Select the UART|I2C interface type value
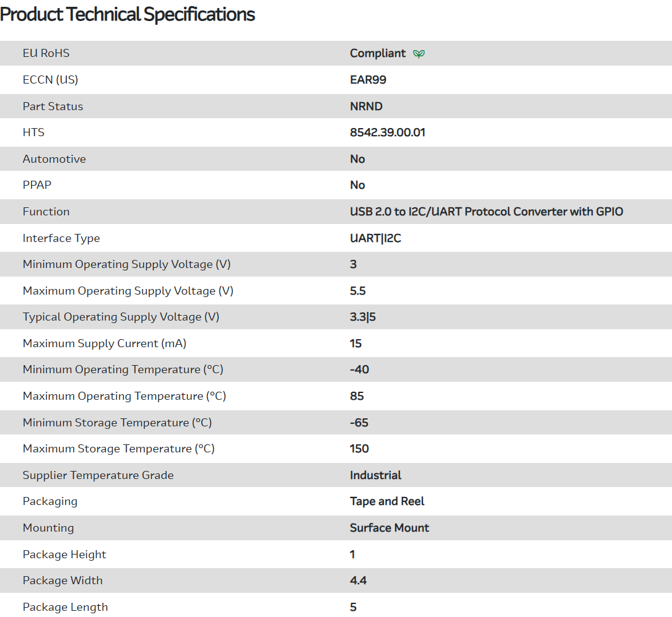The height and width of the screenshot is (617, 672). point(375,238)
